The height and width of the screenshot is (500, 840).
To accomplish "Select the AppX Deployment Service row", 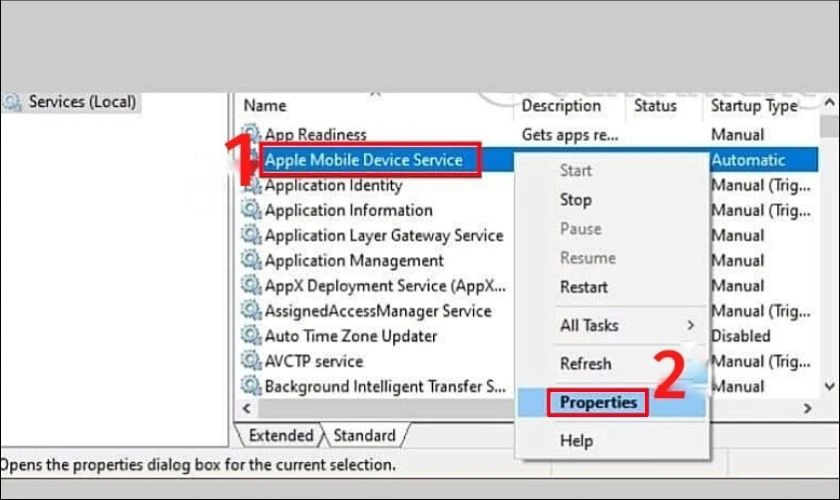I will pos(385,286).
